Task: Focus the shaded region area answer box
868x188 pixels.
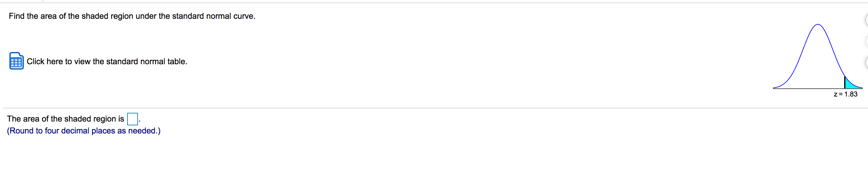Action: pyautogui.click(x=133, y=119)
